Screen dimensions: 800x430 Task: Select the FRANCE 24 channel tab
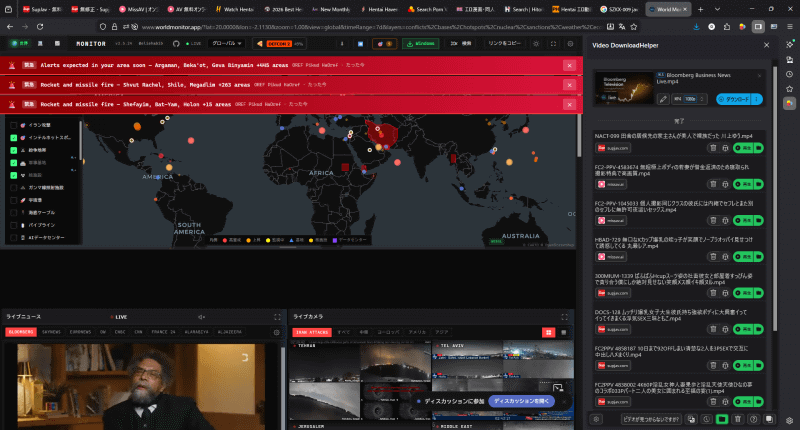163,332
